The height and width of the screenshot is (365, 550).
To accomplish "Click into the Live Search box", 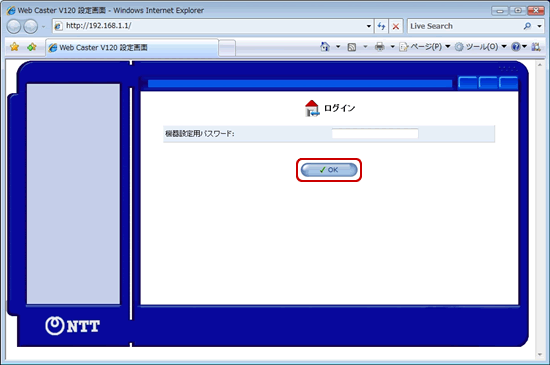I will [x=465, y=26].
